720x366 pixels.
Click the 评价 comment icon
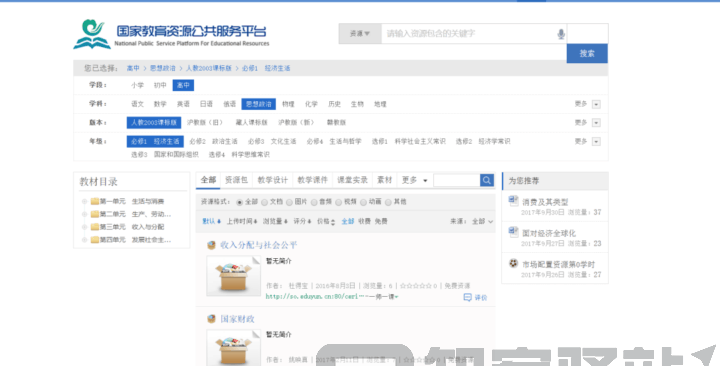(467, 298)
